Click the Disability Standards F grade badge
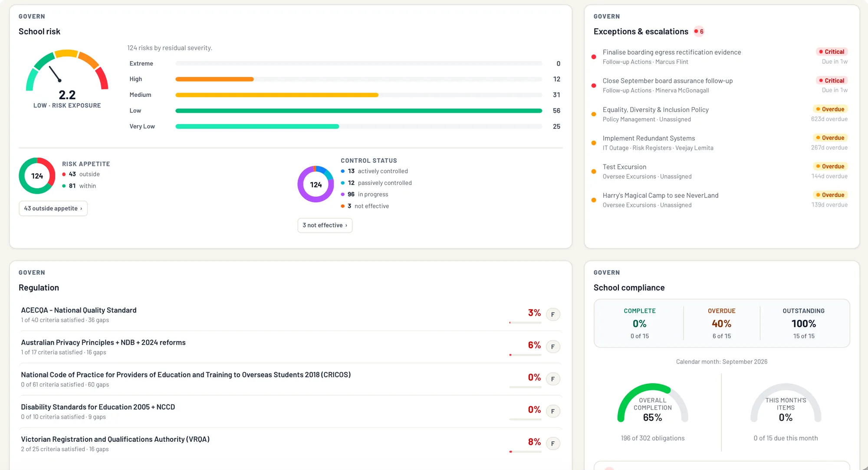The image size is (868, 470). 552,411
